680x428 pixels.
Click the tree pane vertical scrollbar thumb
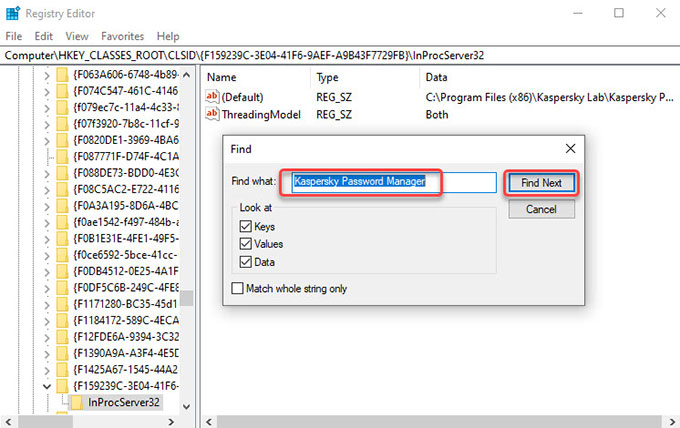pos(187,299)
